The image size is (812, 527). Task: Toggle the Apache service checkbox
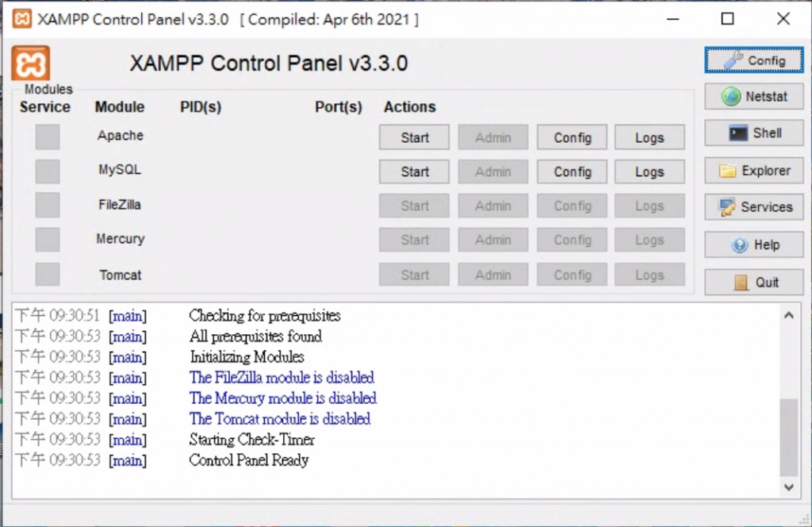pos(48,137)
